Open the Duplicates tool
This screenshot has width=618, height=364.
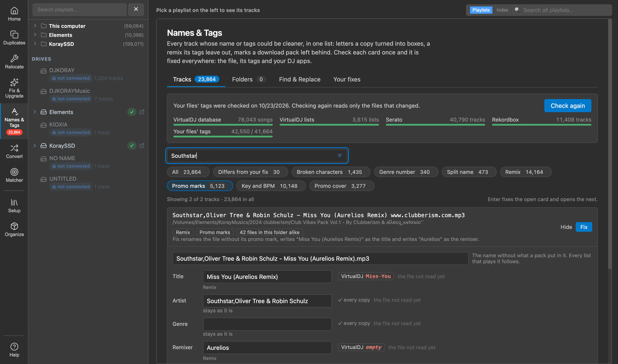pos(14,38)
